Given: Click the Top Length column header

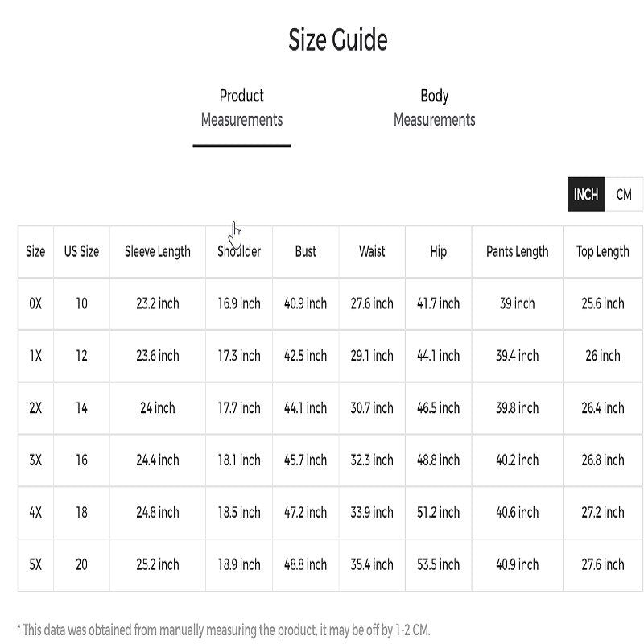Looking at the screenshot, I should [x=602, y=251].
